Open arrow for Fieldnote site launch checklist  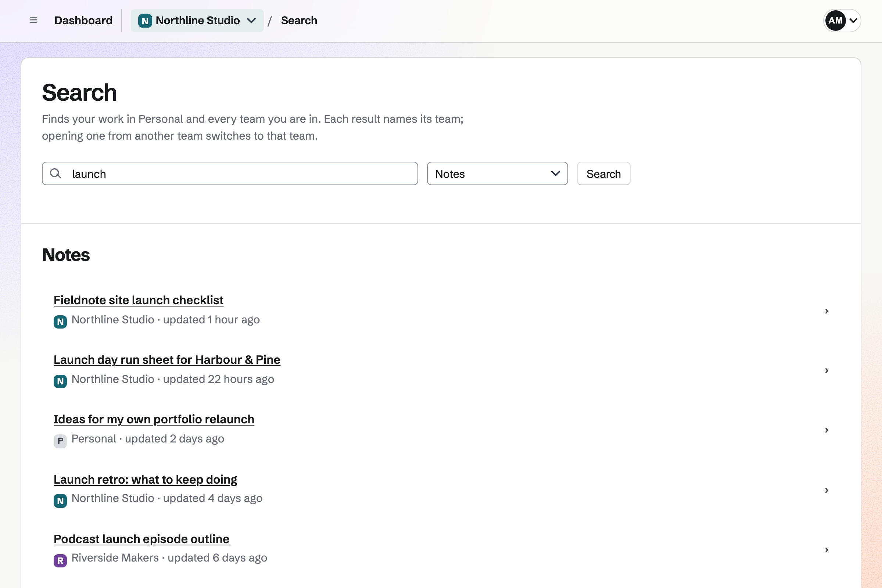(827, 311)
